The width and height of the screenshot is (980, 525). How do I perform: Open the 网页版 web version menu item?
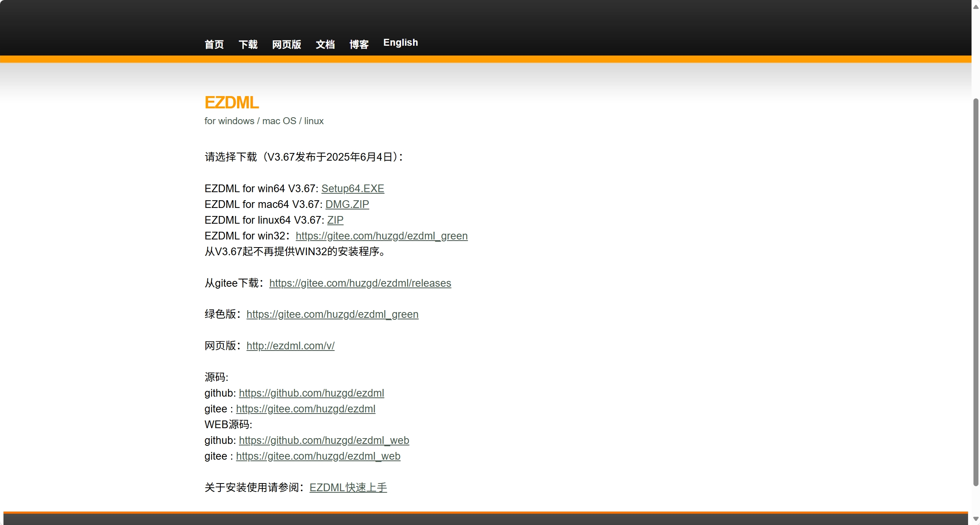pos(287,45)
